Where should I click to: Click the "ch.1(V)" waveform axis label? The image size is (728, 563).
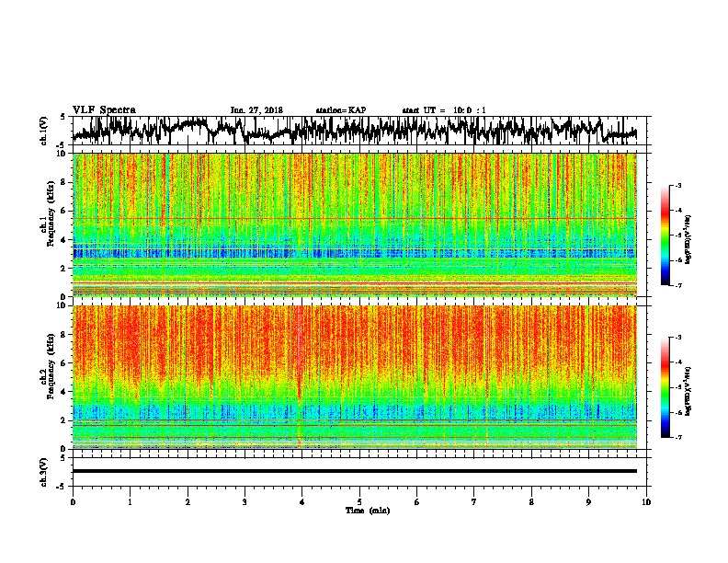click(x=44, y=131)
